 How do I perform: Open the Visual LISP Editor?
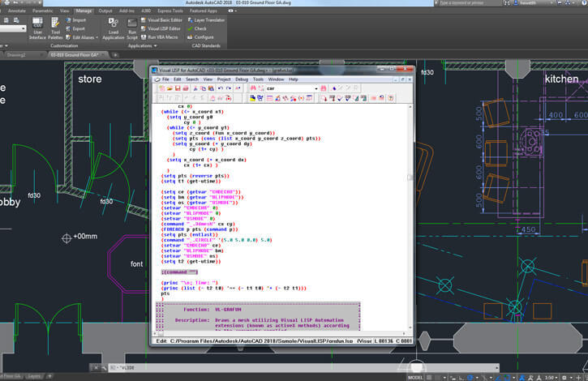tap(161, 28)
